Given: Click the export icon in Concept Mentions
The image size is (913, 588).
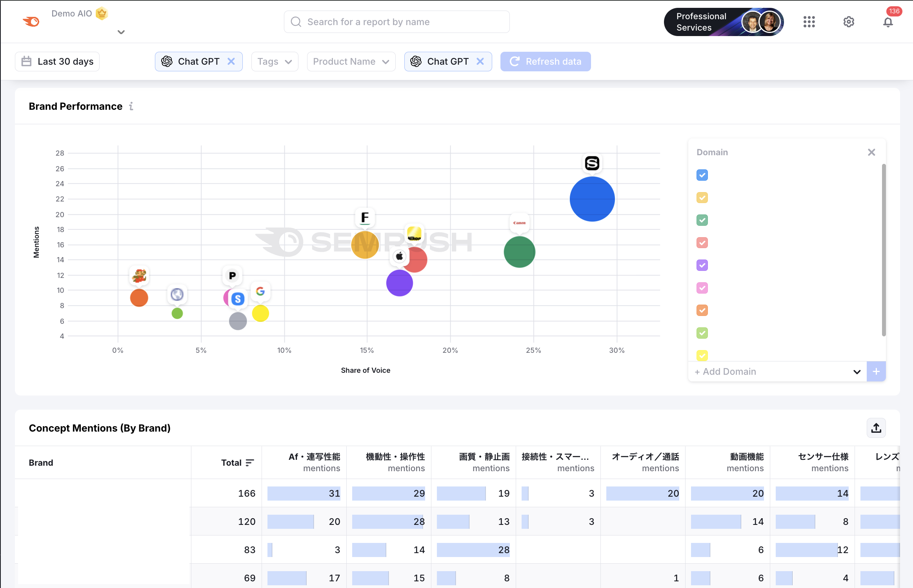Looking at the screenshot, I should pos(876,428).
